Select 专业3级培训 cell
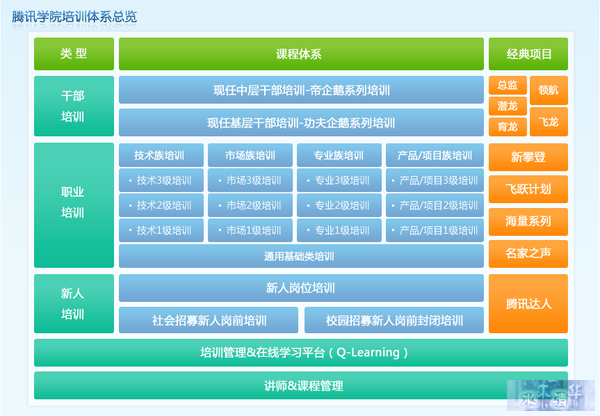Image resolution: width=600 pixels, height=416 pixels. pos(339,180)
